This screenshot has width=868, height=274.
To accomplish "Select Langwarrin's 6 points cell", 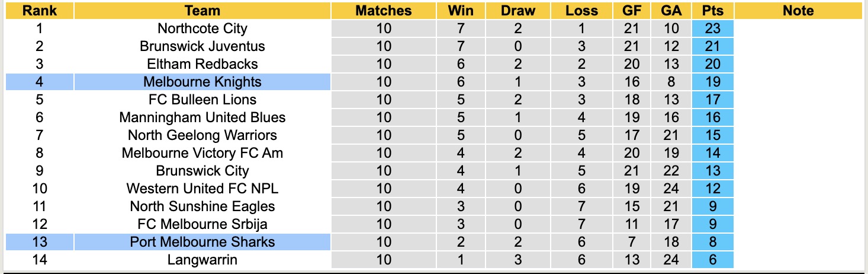I will pos(713,260).
